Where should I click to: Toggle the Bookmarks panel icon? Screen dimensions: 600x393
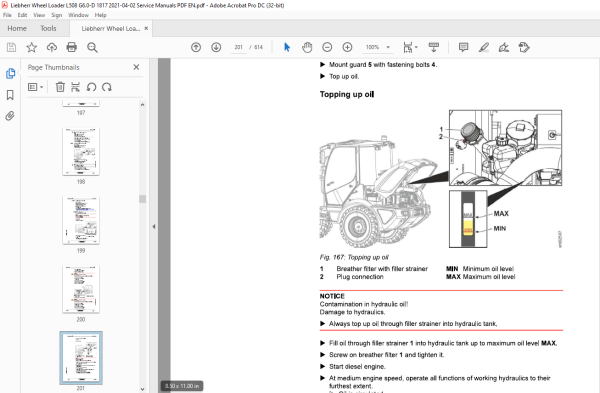10,95
